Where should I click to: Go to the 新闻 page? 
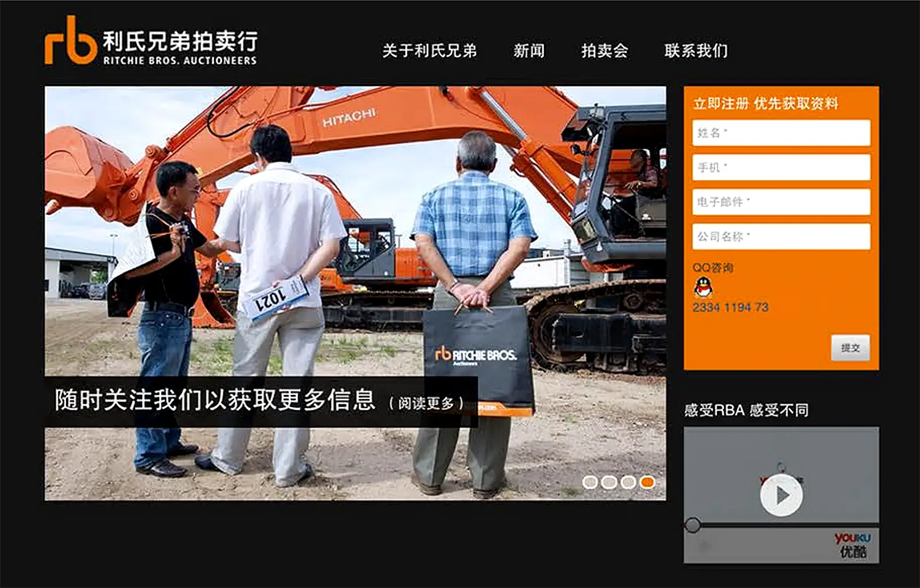tap(528, 51)
